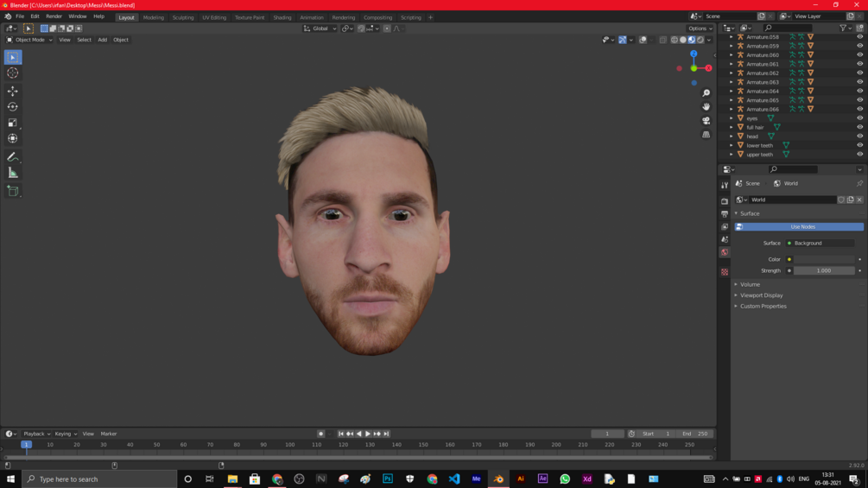
Task: Click the End frame field
Action: click(695, 434)
